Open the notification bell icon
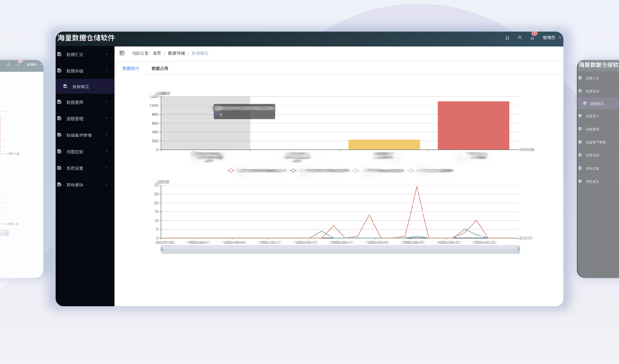The height and width of the screenshot is (364, 619). tap(532, 38)
